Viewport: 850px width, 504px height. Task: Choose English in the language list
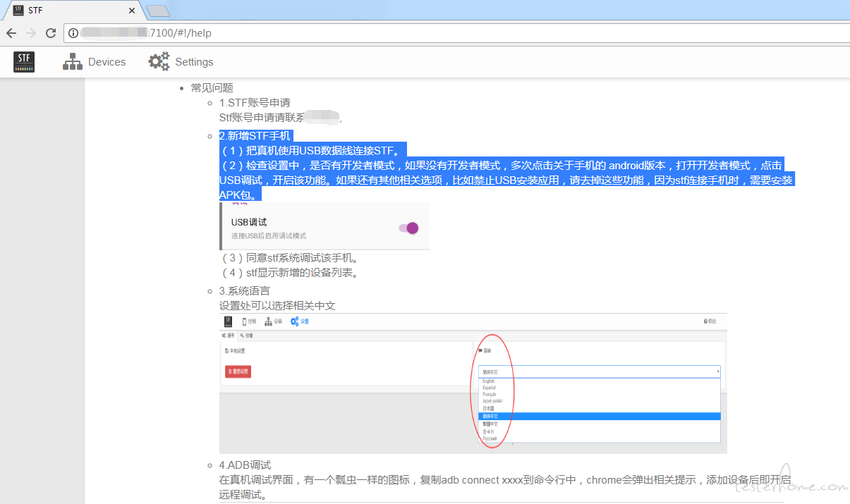pyautogui.click(x=488, y=381)
